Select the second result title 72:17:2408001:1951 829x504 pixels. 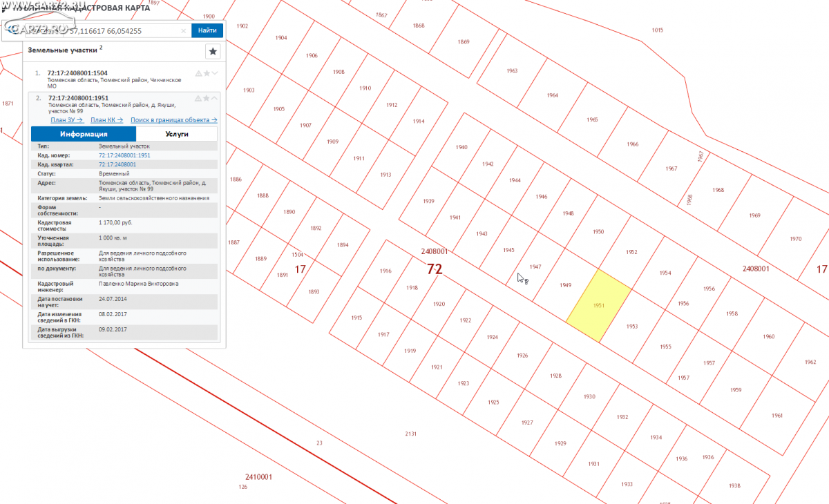coord(78,98)
